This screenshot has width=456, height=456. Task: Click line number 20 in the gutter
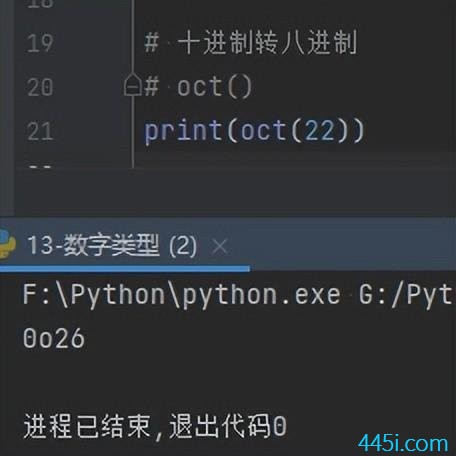40,87
